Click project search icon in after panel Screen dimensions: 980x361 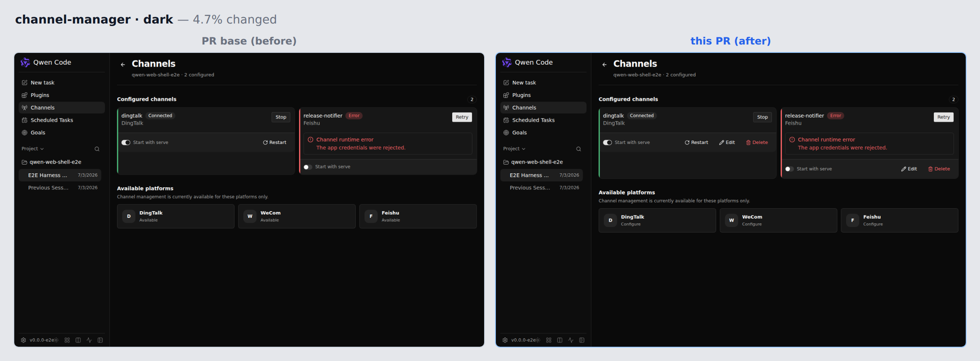click(x=579, y=149)
